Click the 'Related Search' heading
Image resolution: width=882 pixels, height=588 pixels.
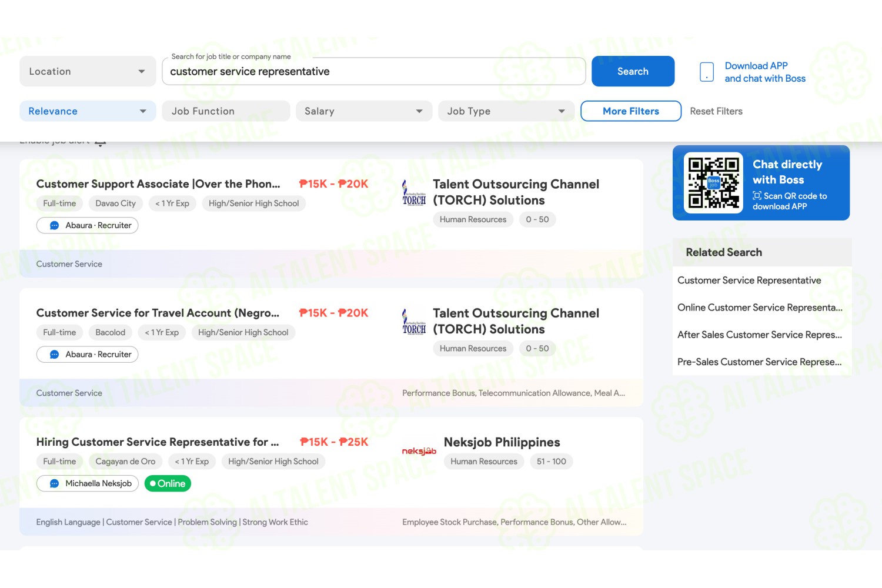724,252
